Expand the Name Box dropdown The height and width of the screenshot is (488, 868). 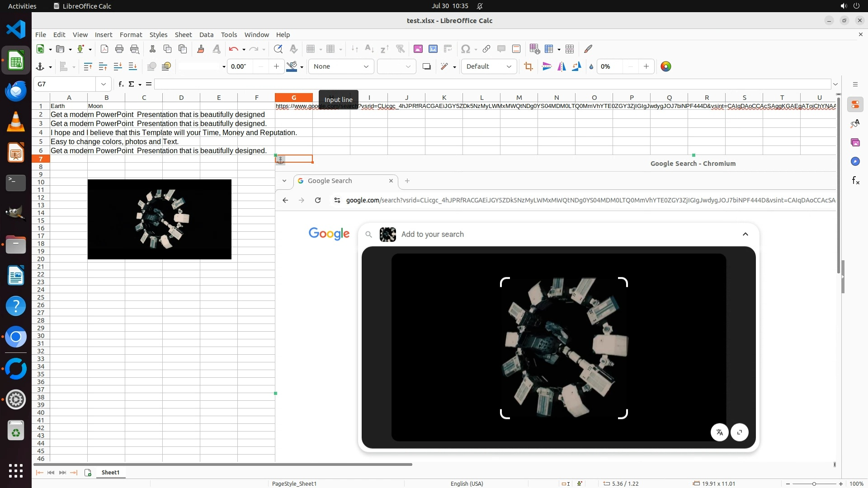click(104, 84)
